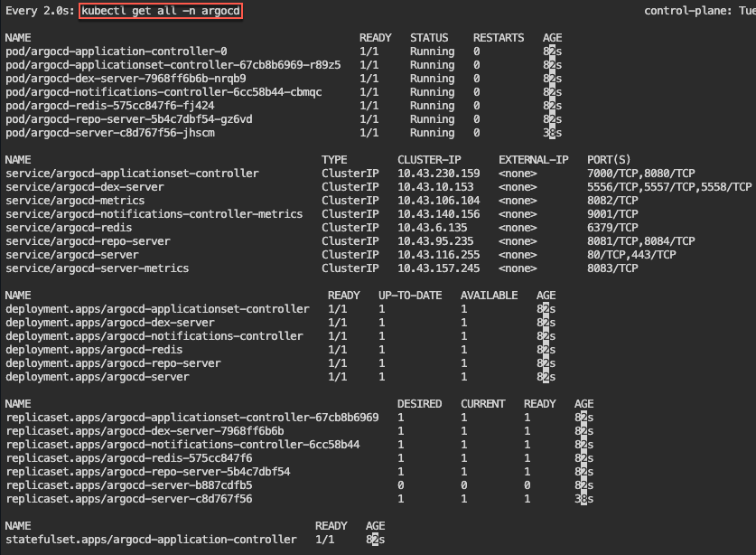Click cluster IP 10.43.230.159
Image resolution: width=756 pixels, height=555 pixels.
tap(438, 174)
